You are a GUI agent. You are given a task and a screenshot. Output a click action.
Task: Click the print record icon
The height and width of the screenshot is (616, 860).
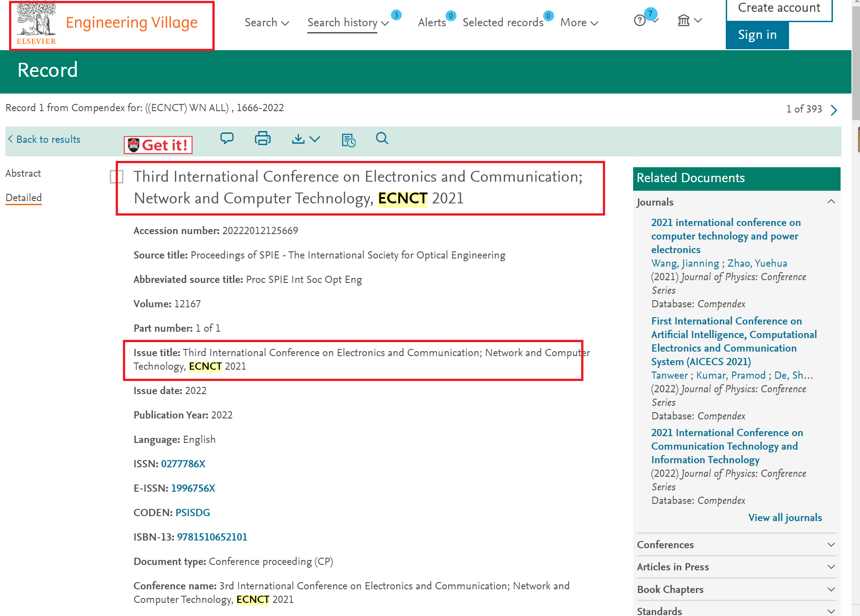[x=263, y=138]
